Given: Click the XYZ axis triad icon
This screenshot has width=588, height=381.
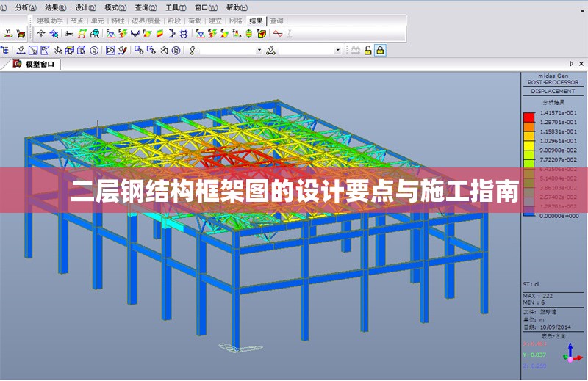Looking at the screenshot, I should [571, 353].
